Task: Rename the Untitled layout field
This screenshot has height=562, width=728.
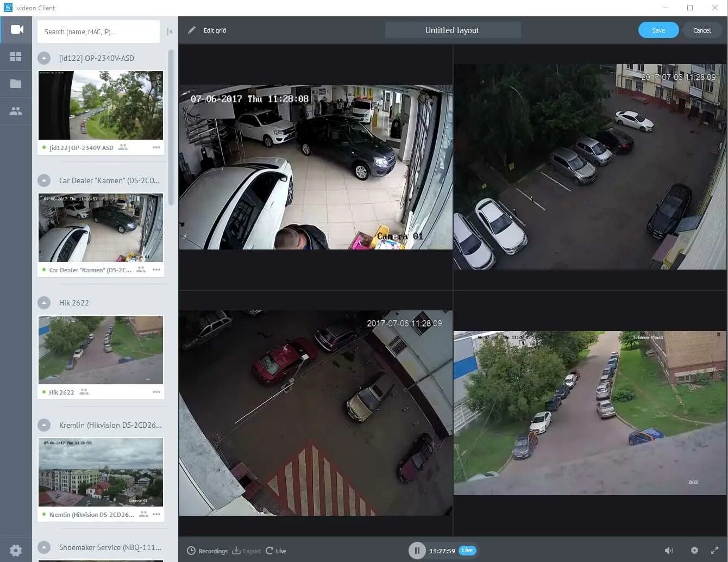Action: (x=453, y=30)
